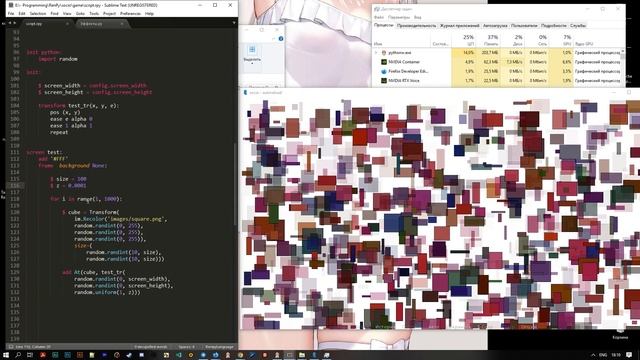Sort processes by the Сеть column header
The image size is (640, 360).
(x=536, y=40)
